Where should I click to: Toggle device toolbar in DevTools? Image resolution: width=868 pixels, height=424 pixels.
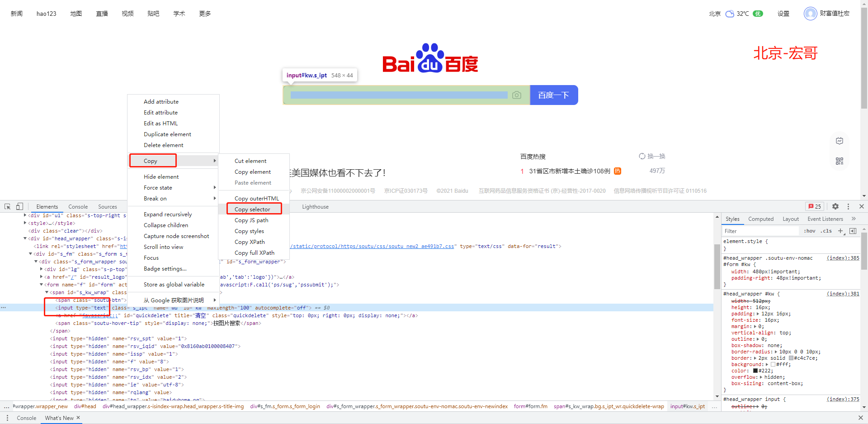19,206
